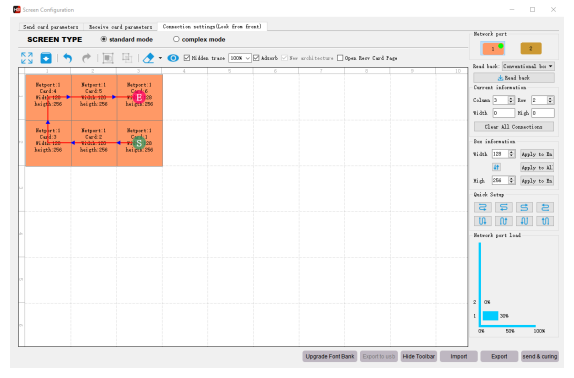Click the select-all box toolbar icon
The height and width of the screenshot is (378, 574).
(108, 58)
